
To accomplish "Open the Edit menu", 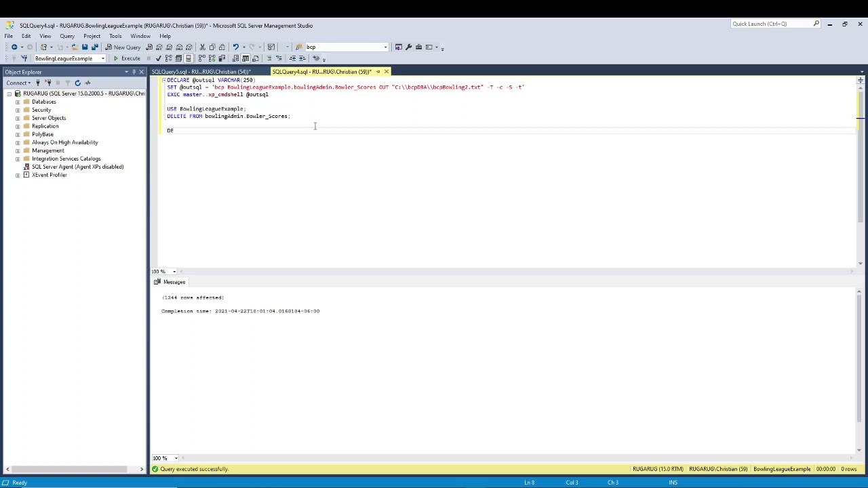I will pos(26,36).
